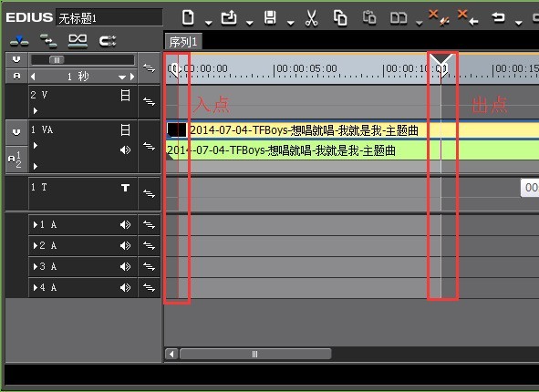The image size is (539, 392).
Task: Mute the 1 A audio track
Action: tap(126, 224)
